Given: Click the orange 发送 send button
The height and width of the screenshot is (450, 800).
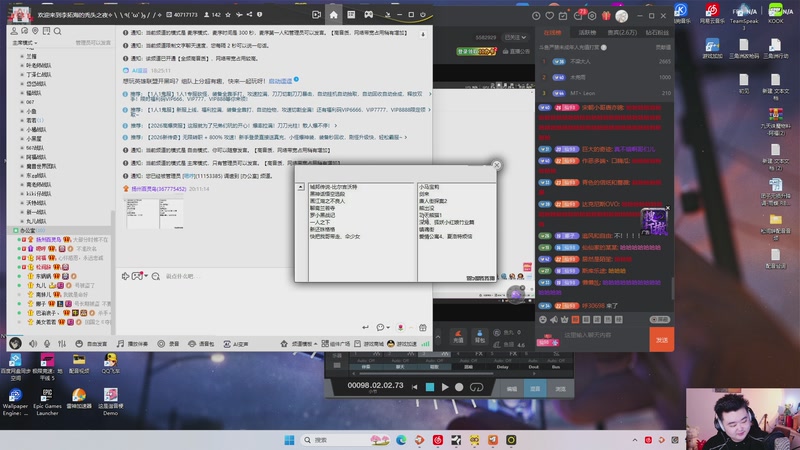Looking at the screenshot, I should [x=661, y=339].
